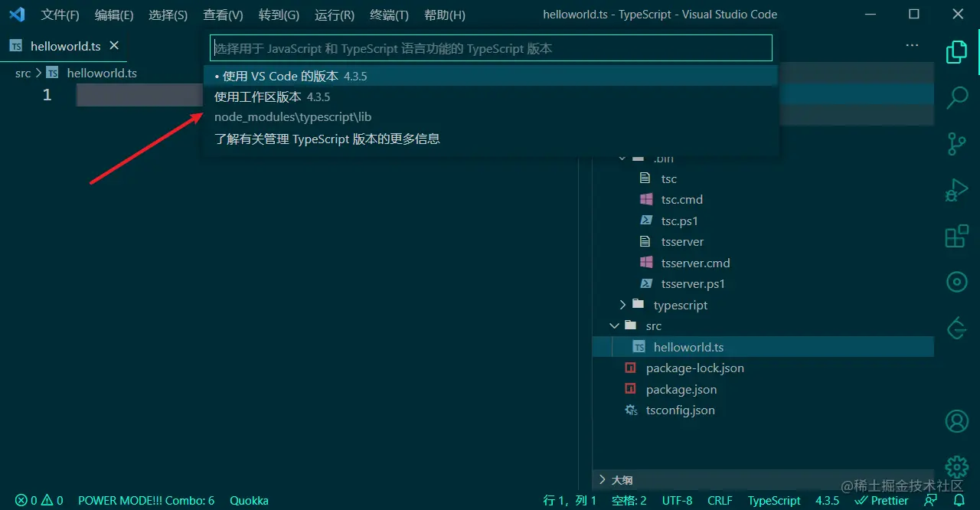The height and width of the screenshot is (510, 980).
Task: Click Quokka in the status bar
Action: coord(249,501)
